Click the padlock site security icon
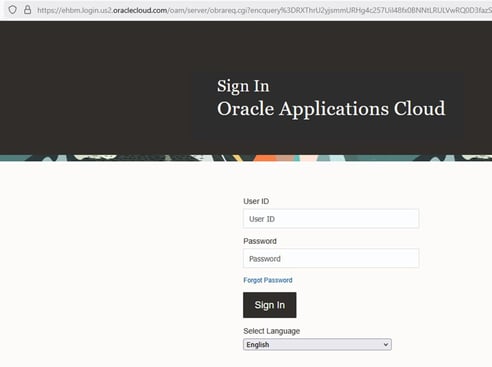This screenshot has width=492, height=367. tap(28, 10)
